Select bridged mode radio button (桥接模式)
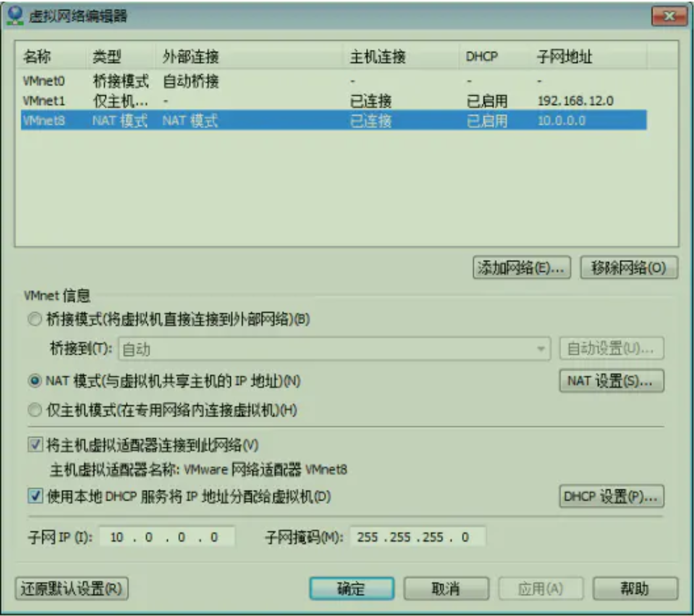 tap(35, 319)
